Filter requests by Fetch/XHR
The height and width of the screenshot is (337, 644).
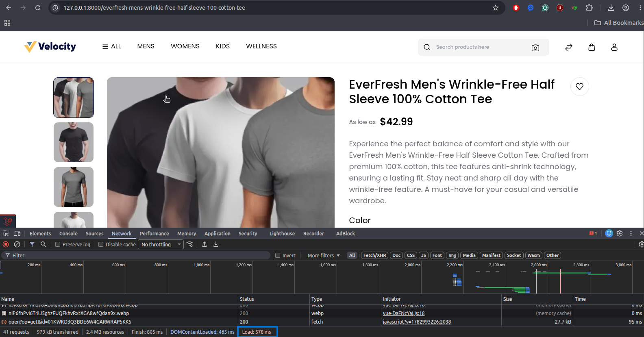tap(374, 255)
